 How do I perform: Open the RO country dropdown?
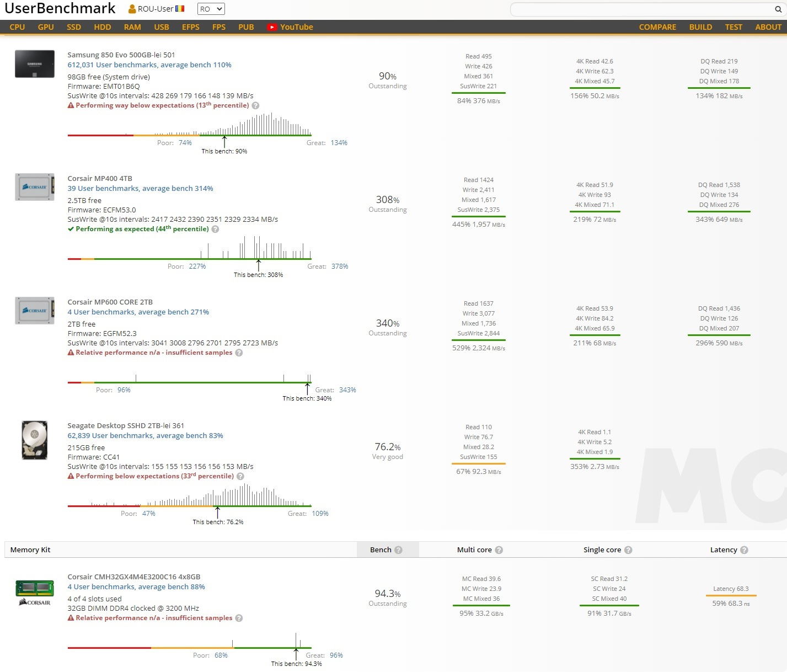click(x=211, y=9)
